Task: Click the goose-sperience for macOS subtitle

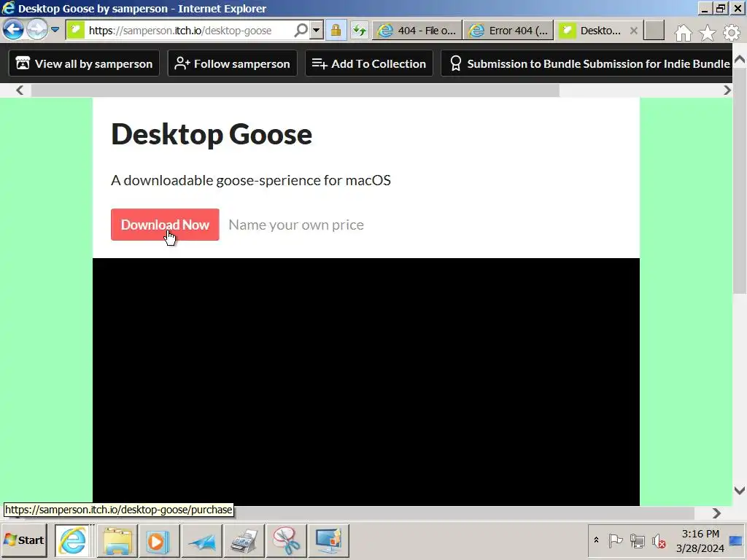Action: [251, 180]
